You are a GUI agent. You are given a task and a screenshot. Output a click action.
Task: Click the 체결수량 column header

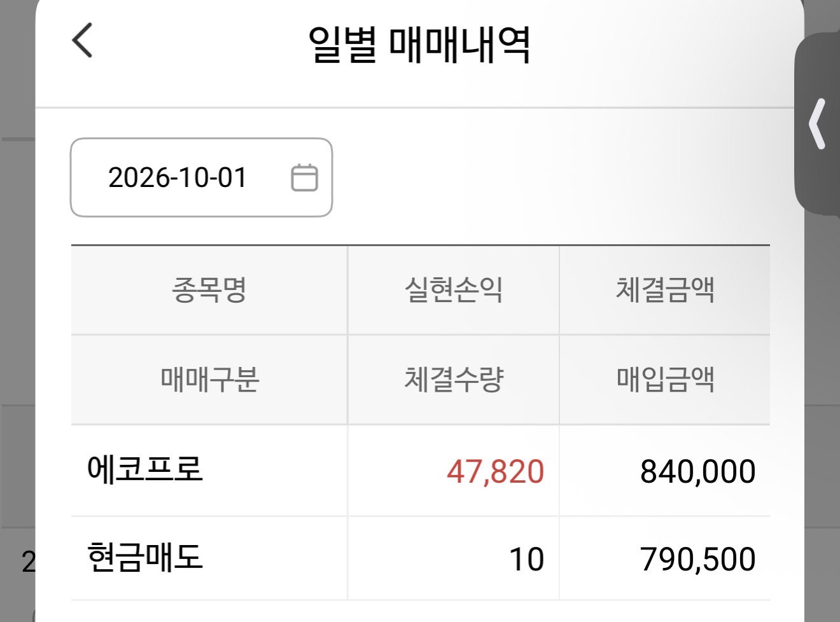(454, 380)
